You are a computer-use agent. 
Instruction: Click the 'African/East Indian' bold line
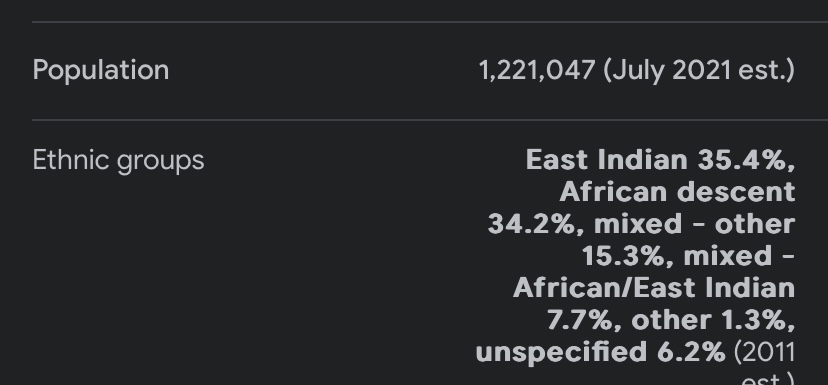coord(654,288)
